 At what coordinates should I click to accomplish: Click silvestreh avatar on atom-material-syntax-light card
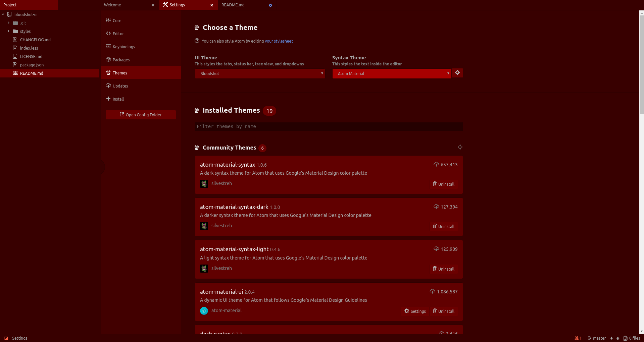click(x=204, y=269)
